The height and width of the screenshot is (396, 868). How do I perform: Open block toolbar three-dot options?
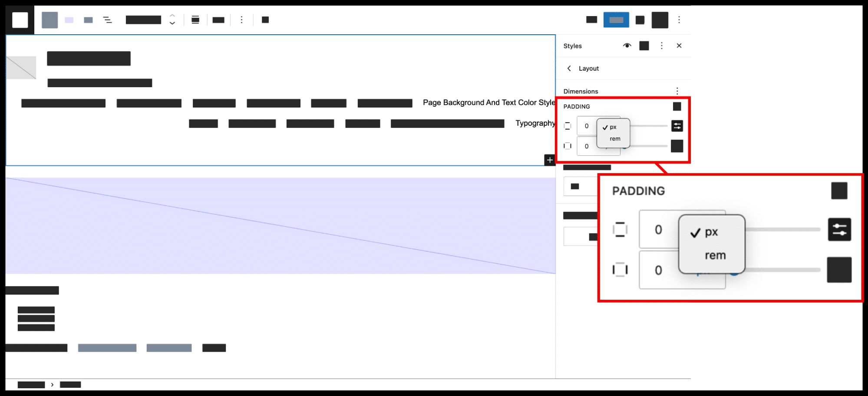click(242, 20)
